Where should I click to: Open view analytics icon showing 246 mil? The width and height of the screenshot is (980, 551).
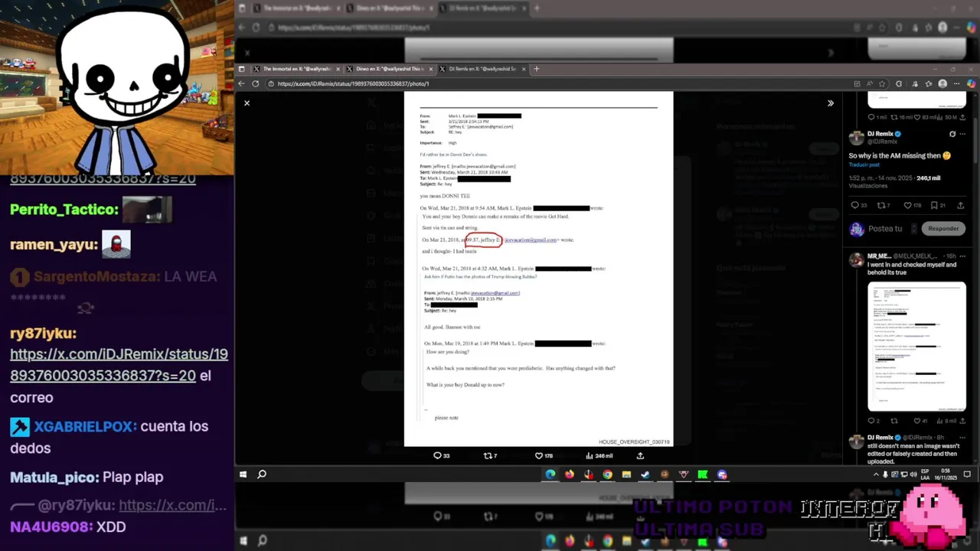coord(590,455)
